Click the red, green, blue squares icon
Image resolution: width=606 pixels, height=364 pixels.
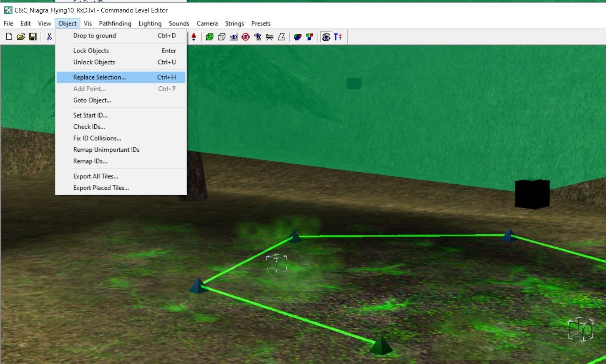click(x=309, y=37)
